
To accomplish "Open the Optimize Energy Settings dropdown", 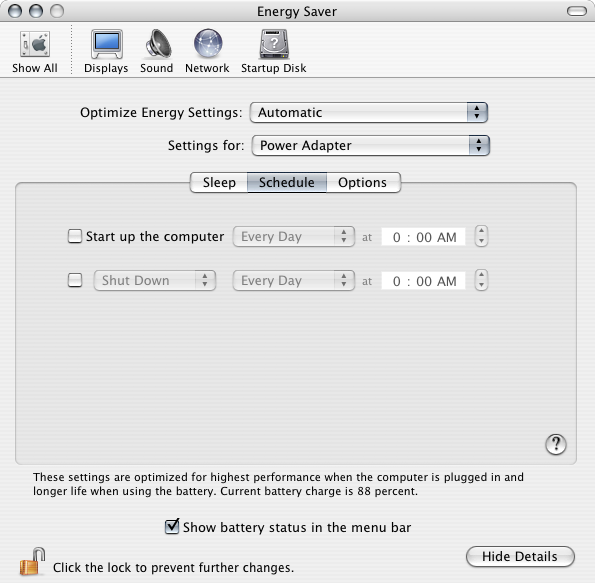I will pyautogui.click(x=369, y=112).
